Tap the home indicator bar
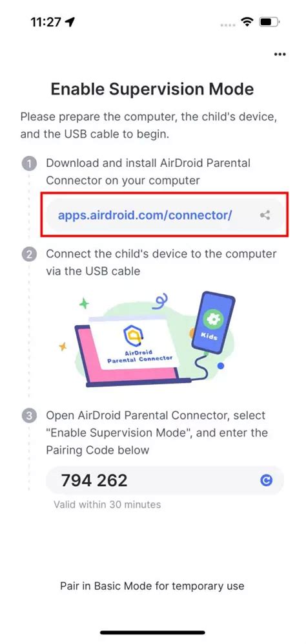Image resolution: width=306 pixels, height=644 pixels. click(x=152, y=632)
